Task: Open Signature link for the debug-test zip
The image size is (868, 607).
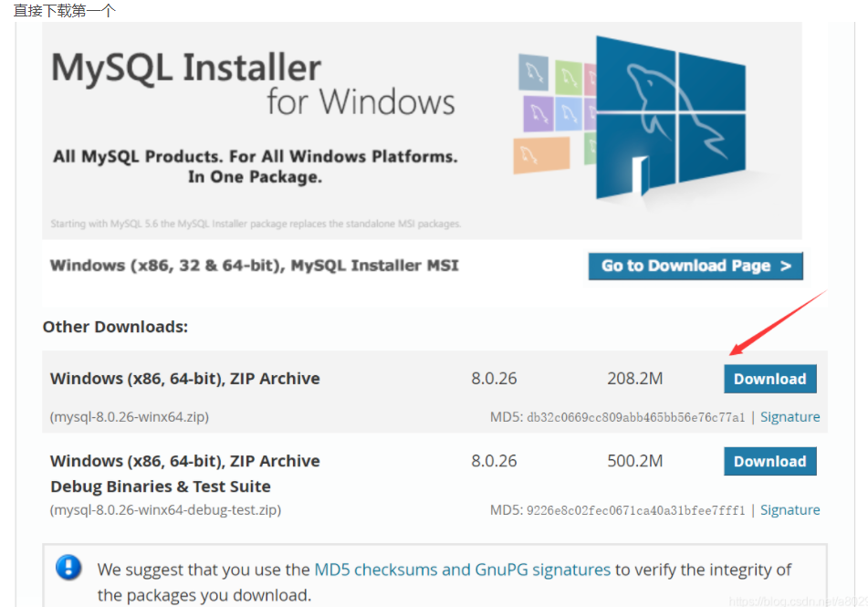Action: coord(790,510)
